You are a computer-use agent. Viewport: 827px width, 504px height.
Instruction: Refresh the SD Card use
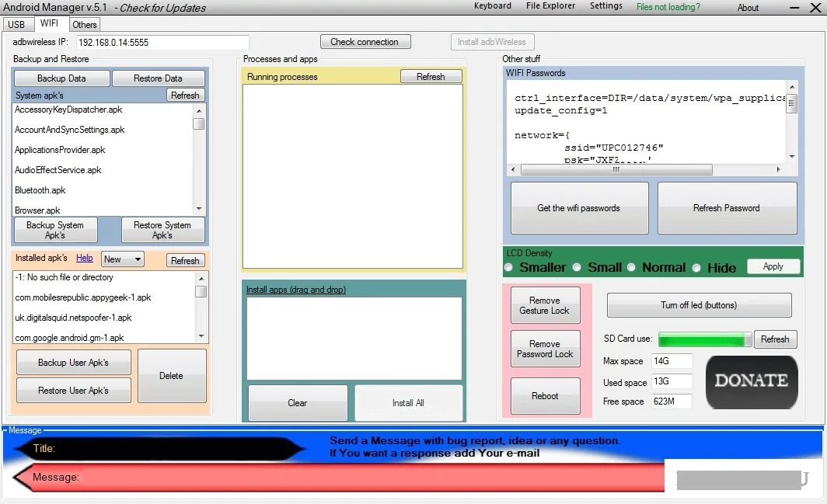(775, 339)
